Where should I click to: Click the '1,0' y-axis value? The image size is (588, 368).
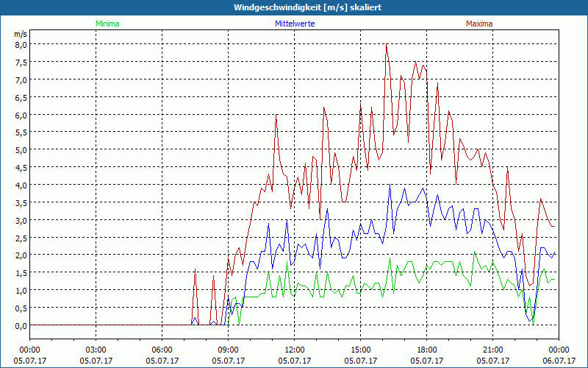(21, 291)
